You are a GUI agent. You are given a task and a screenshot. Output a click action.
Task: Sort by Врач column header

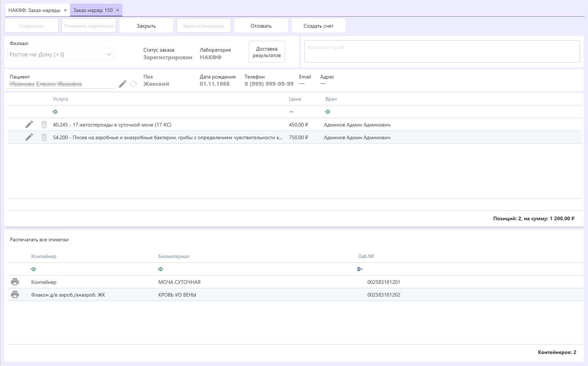point(331,99)
